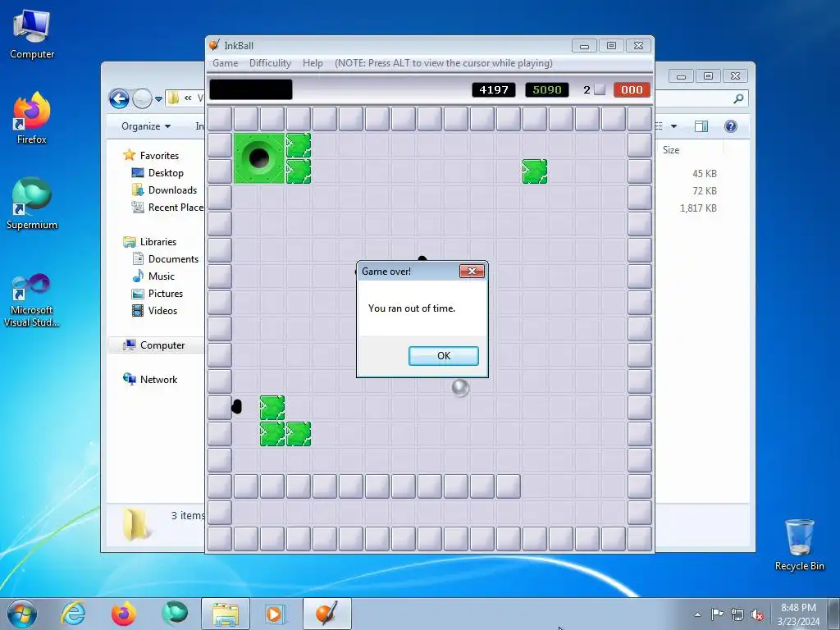Open the Help menu in InkBall
Viewport: 840px width, 630px height.
(x=313, y=63)
